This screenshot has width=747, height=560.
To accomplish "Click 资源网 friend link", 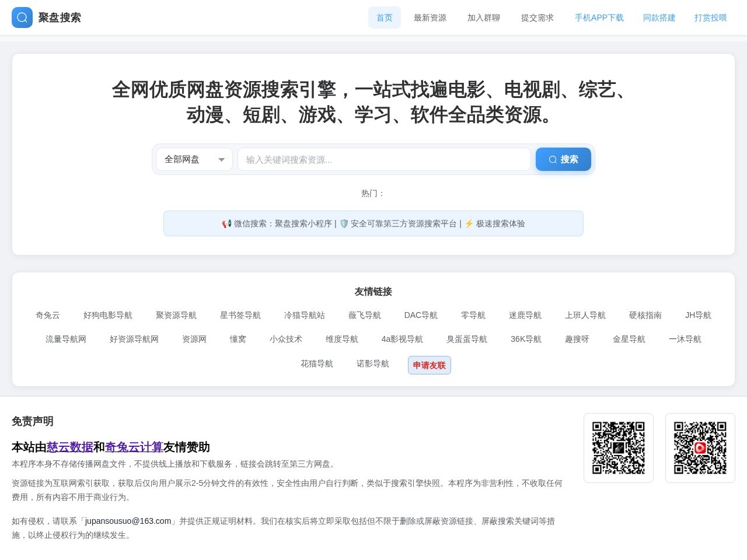I will [194, 339].
